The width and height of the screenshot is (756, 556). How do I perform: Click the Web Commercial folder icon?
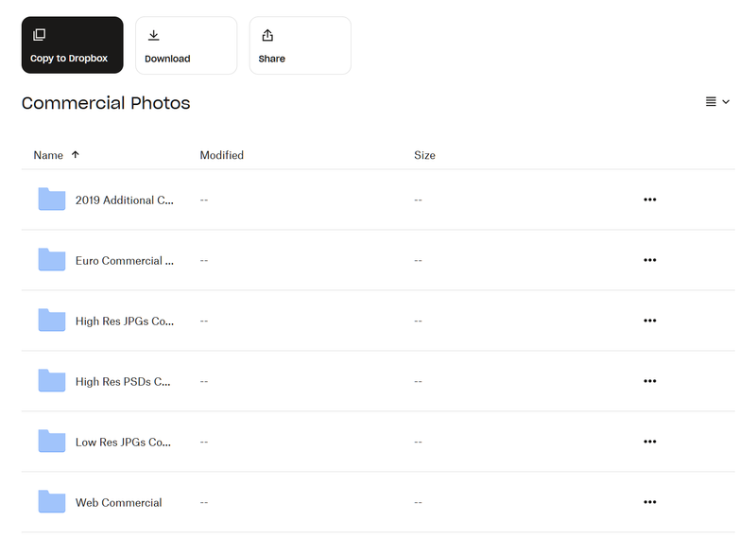(x=52, y=502)
